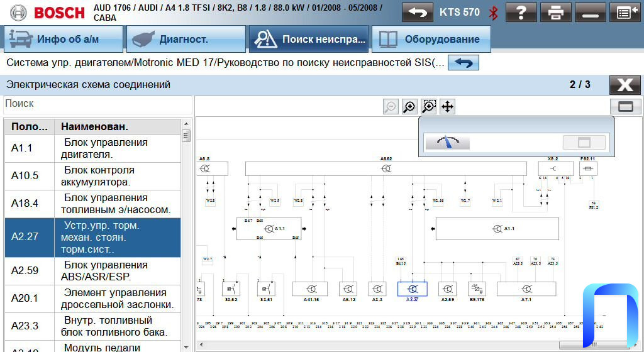This screenshot has height=352, width=644.
Task: Click the window button in the popup panel
Action: pyautogui.click(x=584, y=142)
